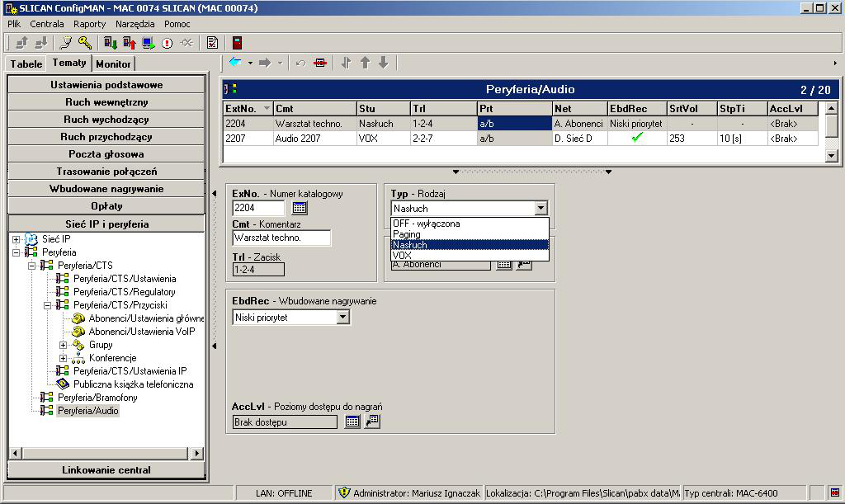The height and width of the screenshot is (504, 845).
Task: Select Peryferia/Bramofony tree item
Action: click(x=97, y=398)
